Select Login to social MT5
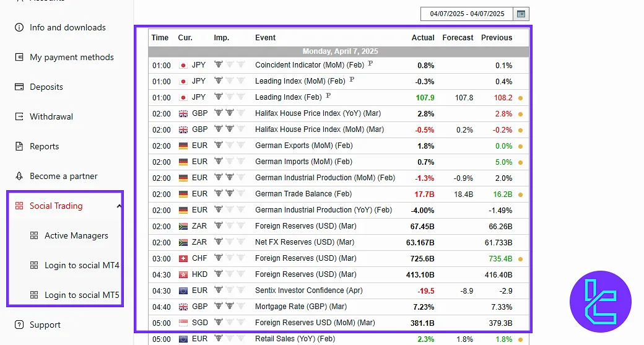Image resolution: width=644 pixels, height=345 pixels. click(x=82, y=295)
